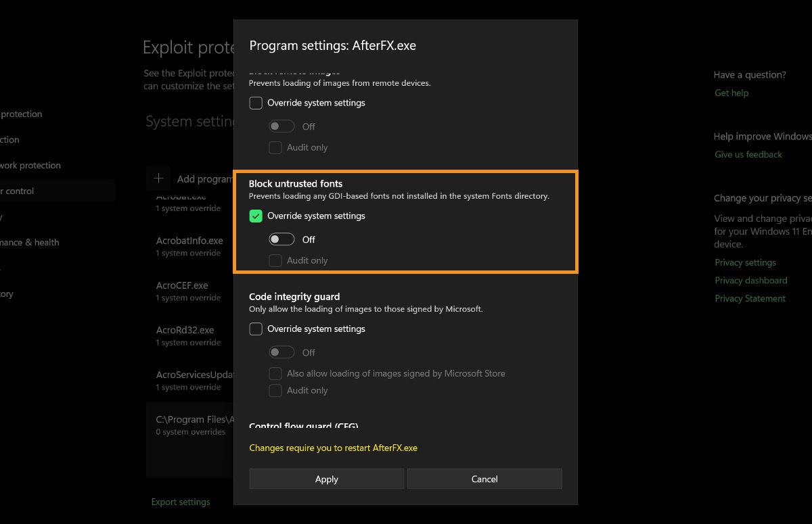Disable the Override system settings checkbox for Block untrusted fonts
The width and height of the screenshot is (812, 524).
[x=256, y=216]
